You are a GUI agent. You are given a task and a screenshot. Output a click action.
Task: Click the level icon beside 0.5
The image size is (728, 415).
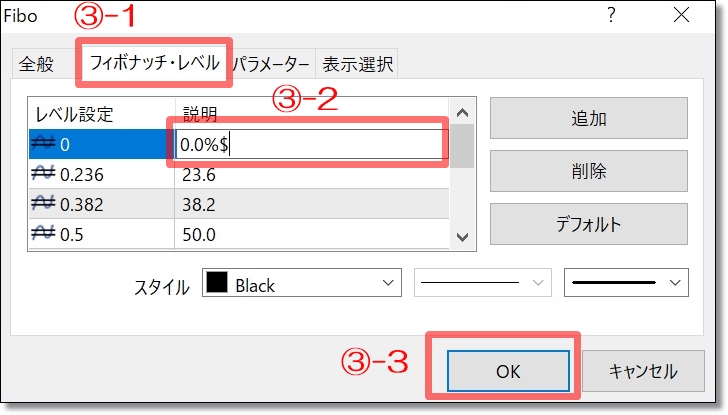click(43, 233)
